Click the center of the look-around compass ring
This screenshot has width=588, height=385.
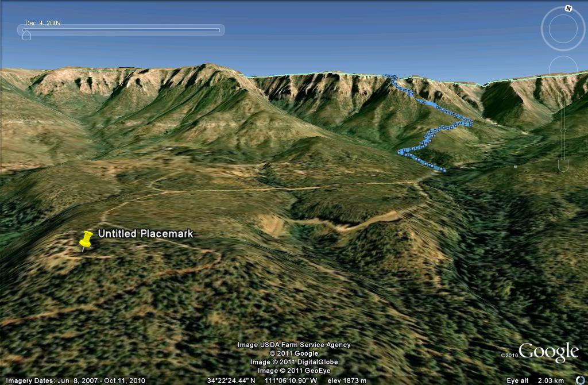click(563, 29)
